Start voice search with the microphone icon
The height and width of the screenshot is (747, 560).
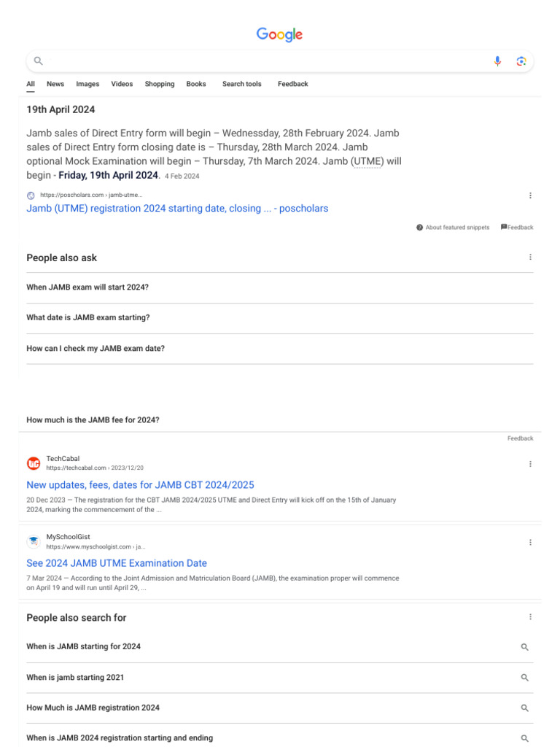point(497,61)
